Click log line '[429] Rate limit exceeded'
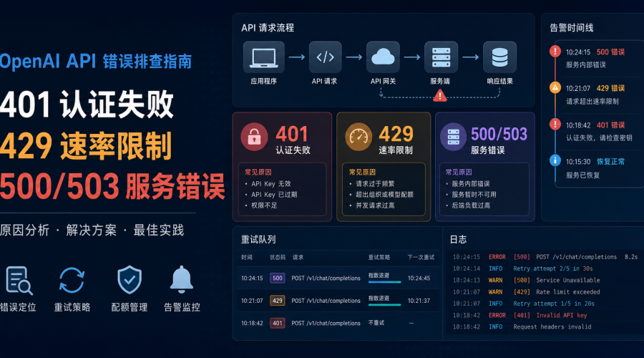 coord(557,292)
